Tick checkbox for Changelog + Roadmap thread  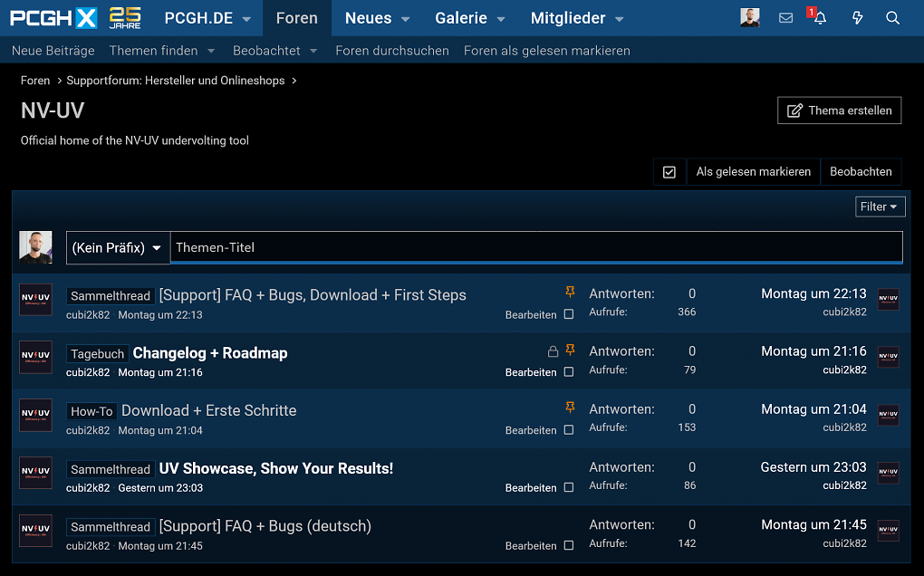coord(569,372)
